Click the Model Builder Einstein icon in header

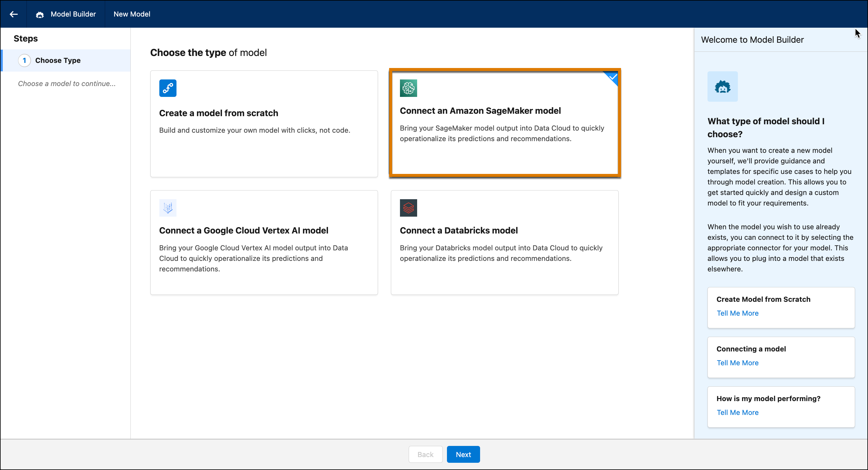[40, 14]
